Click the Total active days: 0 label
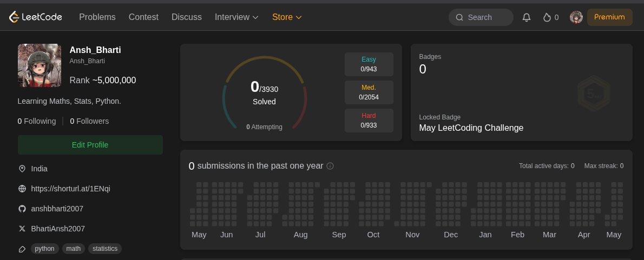This screenshot has width=644, height=260. 547,166
